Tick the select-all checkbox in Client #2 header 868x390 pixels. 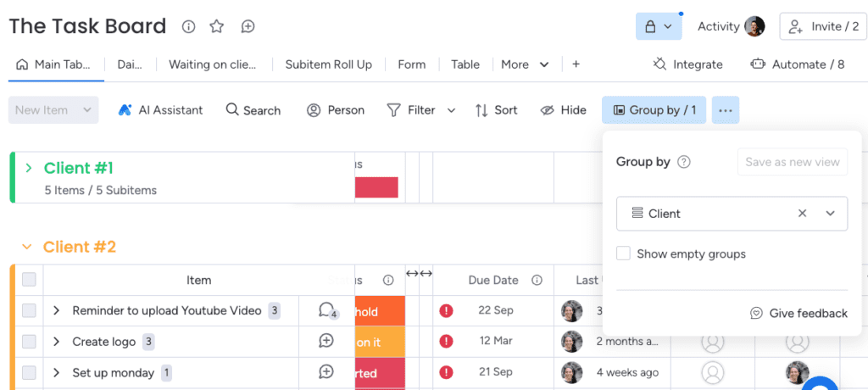pyautogui.click(x=29, y=280)
